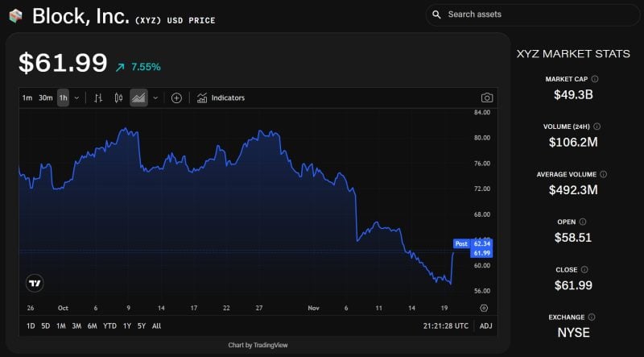
Task: Expand the time interval dropdown arrow
Action: 76,98
